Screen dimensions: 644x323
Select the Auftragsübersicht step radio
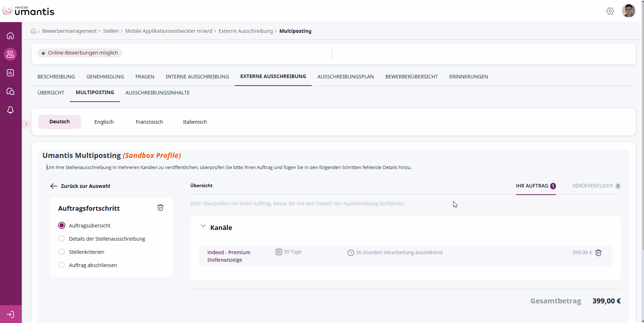pos(62,225)
